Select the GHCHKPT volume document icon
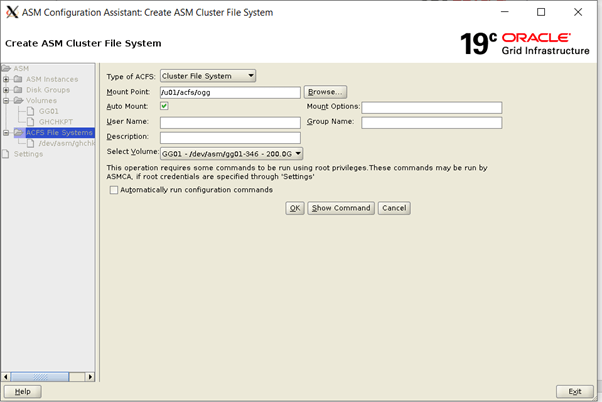This screenshot has height=402, width=602. pyautogui.click(x=29, y=122)
